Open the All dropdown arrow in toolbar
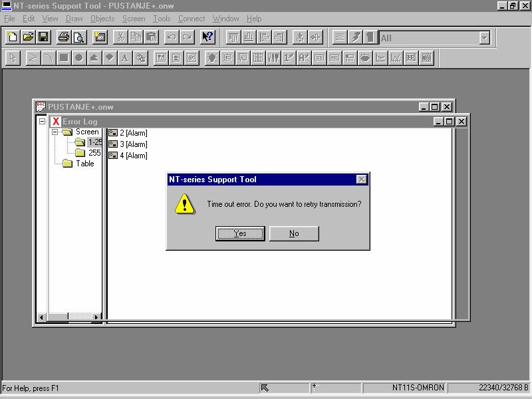Image resolution: width=532 pixels, height=399 pixels. click(485, 38)
